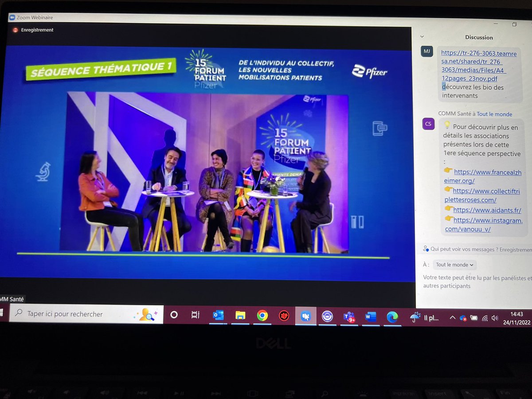
Task: Open the volume speaker icon
Action: click(x=495, y=318)
